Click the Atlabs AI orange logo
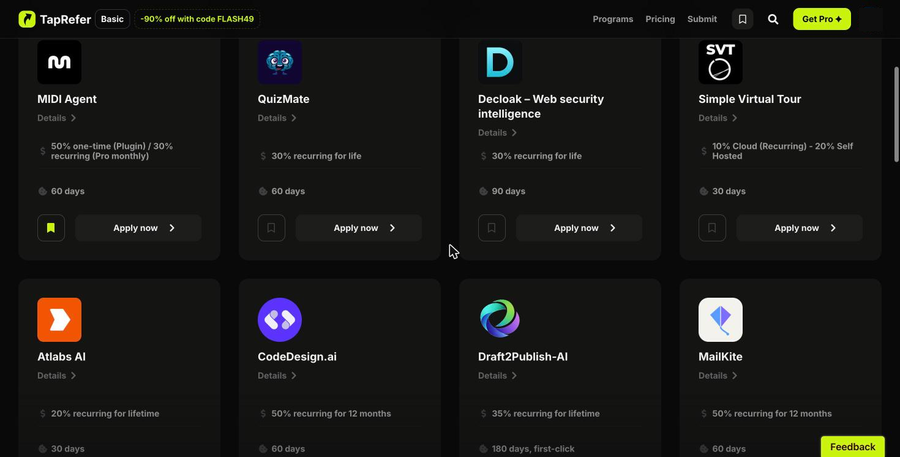Viewport: 900px width, 457px height. click(59, 320)
